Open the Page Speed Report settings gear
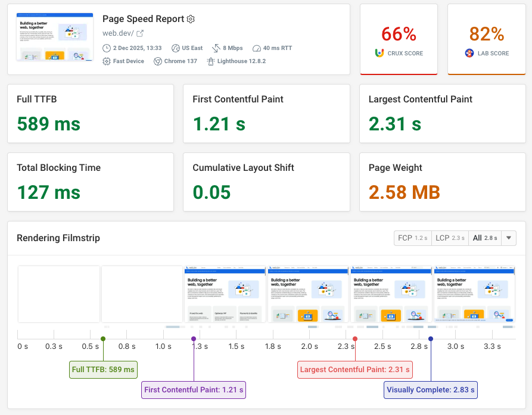The width and height of the screenshot is (532, 415). (191, 20)
